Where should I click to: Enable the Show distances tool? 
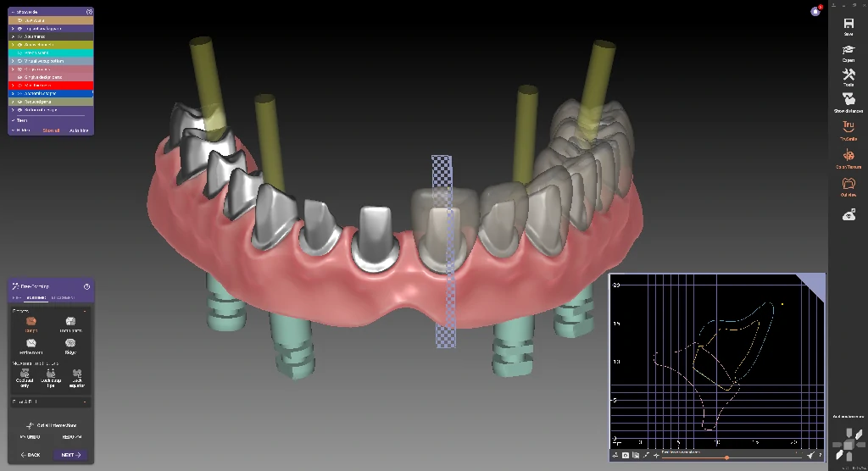pyautogui.click(x=848, y=103)
